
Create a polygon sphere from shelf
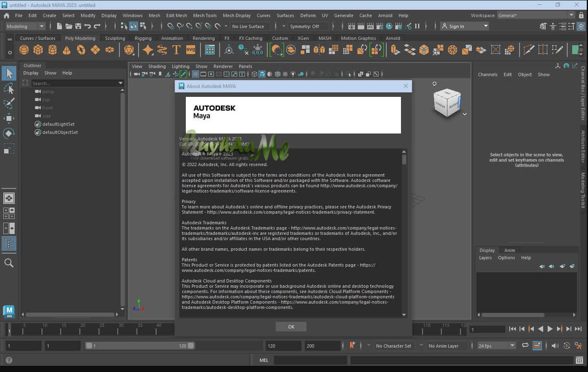point(24,50)
